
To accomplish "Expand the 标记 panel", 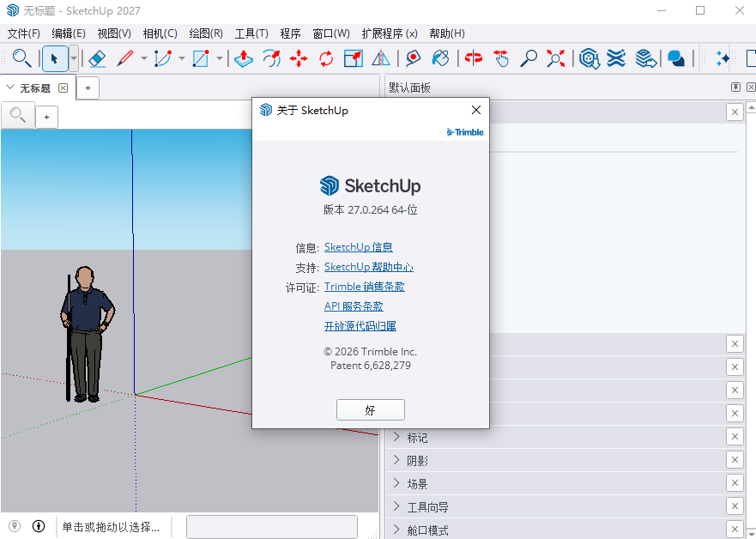I will [396, 437].
